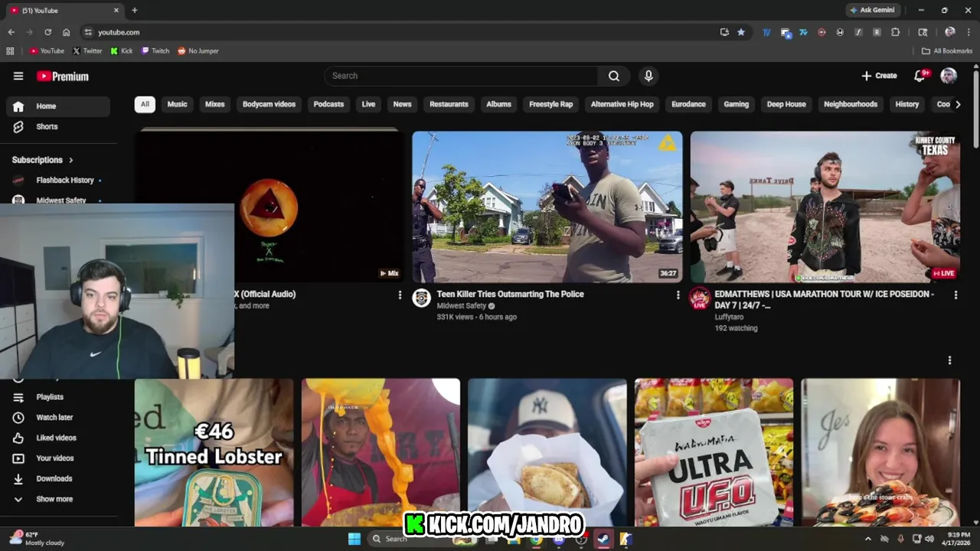Show hidden system tray icons
This screenshot has width=980, height=551.
[x=868, y=539]
